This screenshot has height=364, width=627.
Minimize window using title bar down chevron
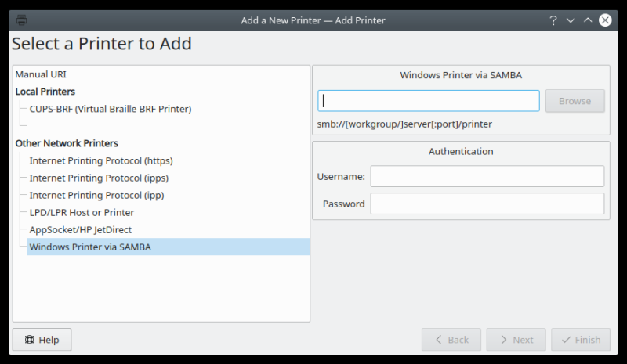click(571, 20)
